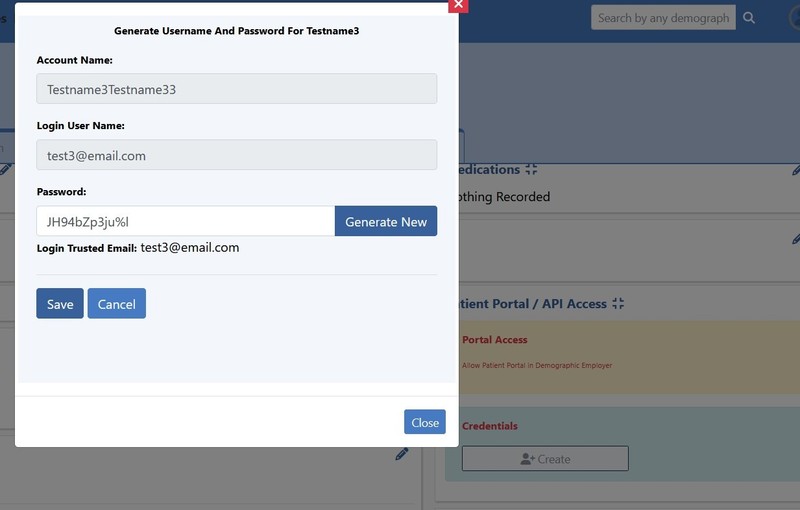Viewport: 800px width, 510px height.
Task: Click the Account Name field
Action: [x=237, y=89]
